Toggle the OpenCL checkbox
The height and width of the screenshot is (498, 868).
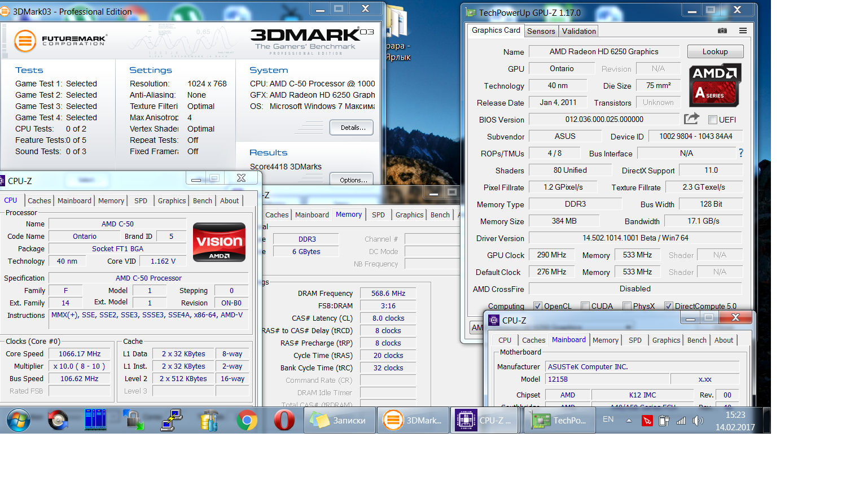click(x=537, y=306)
